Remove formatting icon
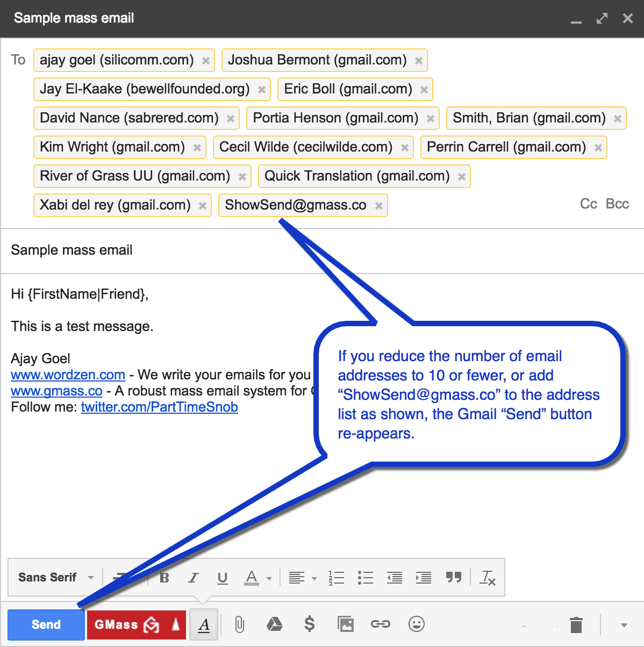644x647 pixels. [x=488, y=578]
